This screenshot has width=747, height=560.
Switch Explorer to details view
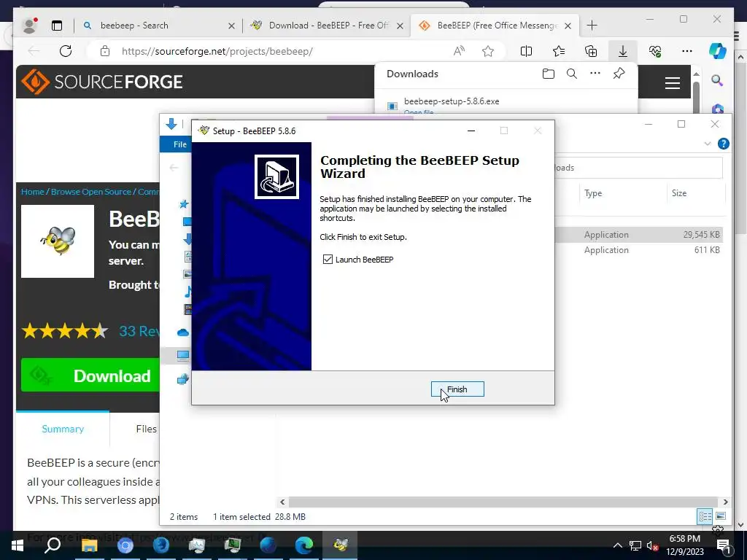click(705, 516)
